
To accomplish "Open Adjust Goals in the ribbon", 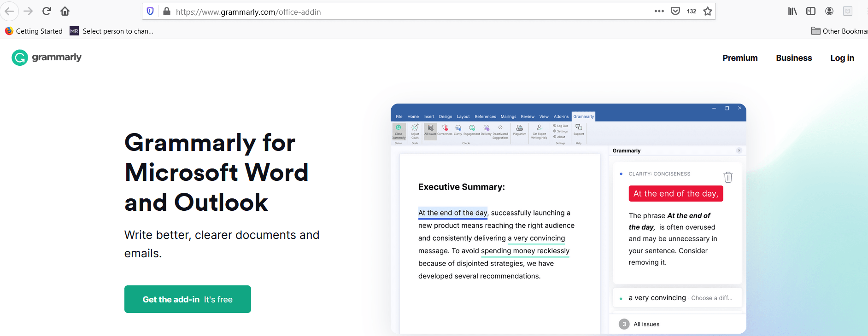I will [415, 132].
